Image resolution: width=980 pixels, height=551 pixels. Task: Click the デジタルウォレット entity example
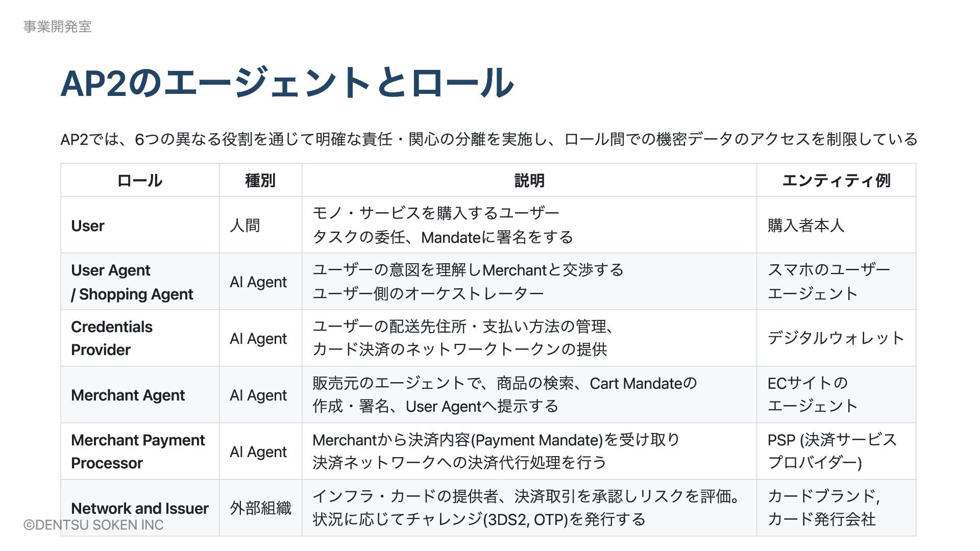pyautogui.click(x=836, y=338)
